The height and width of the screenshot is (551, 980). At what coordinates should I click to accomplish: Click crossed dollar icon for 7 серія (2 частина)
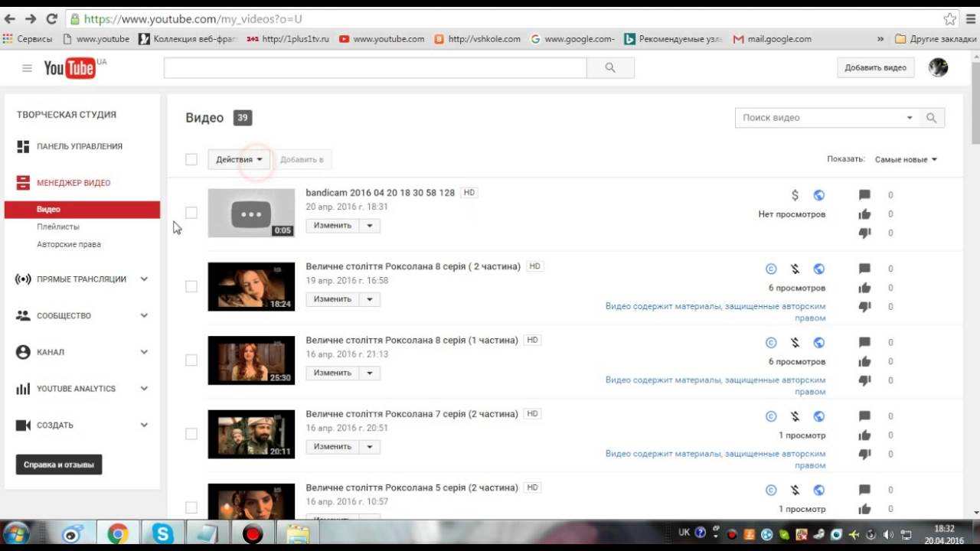click(795, 416)
